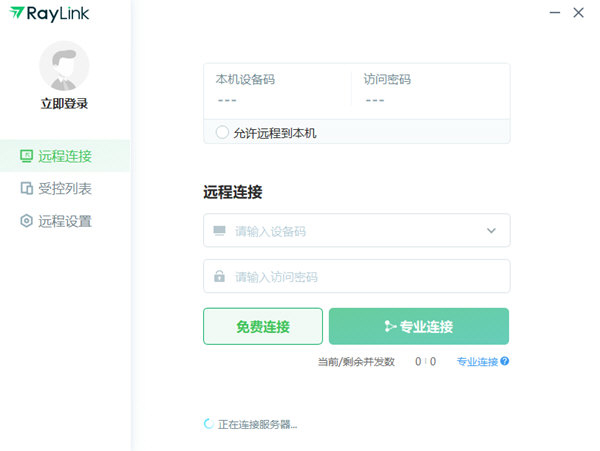
Task: Click the 访问密码 value placeholder
Action: [375, 100]
